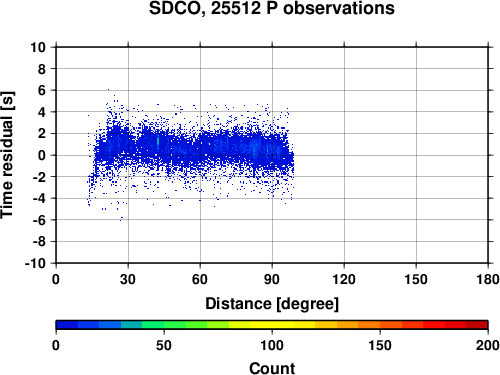Screen dimensions: 500x375
Task: Click the colorbar tick label 200
Action: pos(488,345)
